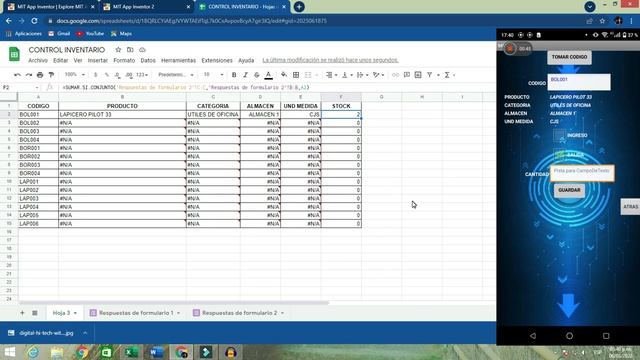Increase decimal places
The image size is (640, 360).
pyautogui.click(x=129, y=75)
